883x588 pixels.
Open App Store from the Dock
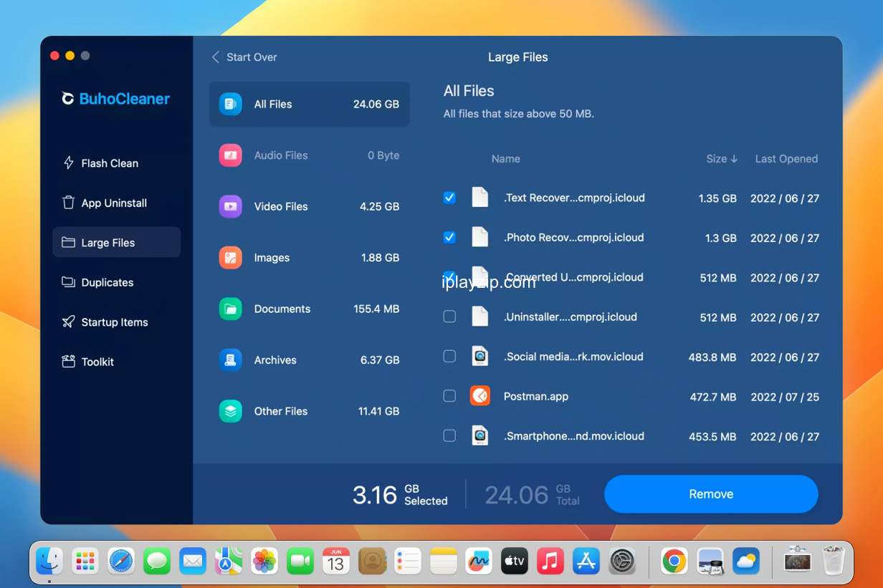pos(586,562)
